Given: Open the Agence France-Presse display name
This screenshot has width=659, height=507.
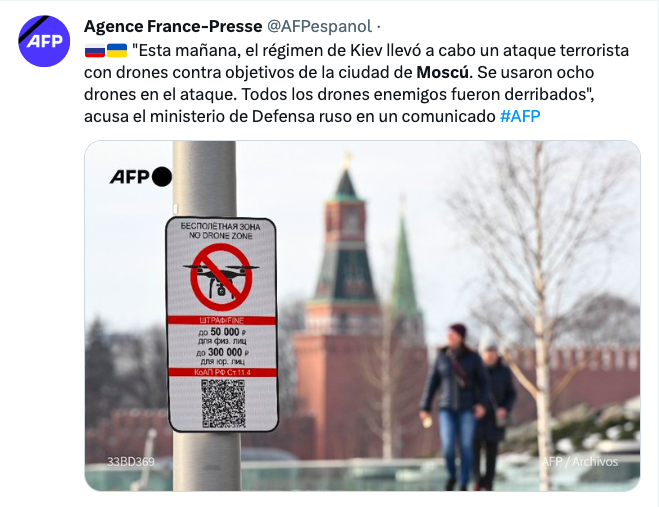Looking at the screenshot, I should (173, 26).
